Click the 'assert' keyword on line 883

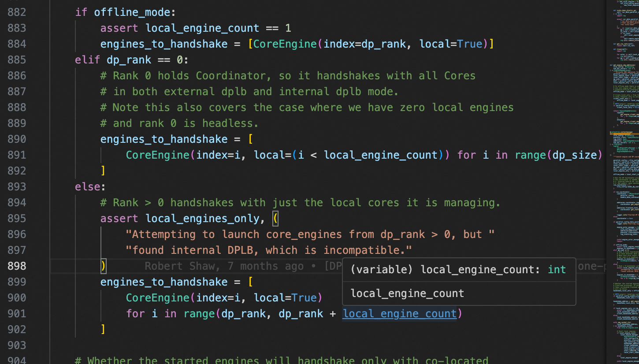119,28
